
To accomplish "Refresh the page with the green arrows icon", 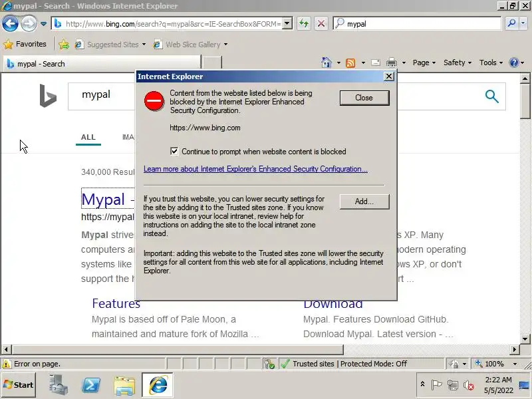I will tap(304, 24).
